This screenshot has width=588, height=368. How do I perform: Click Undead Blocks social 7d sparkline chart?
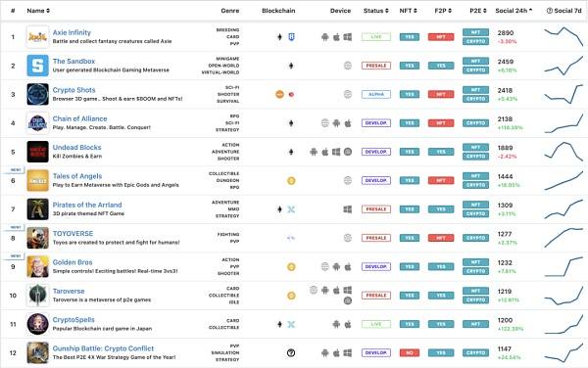coord(563,152)
